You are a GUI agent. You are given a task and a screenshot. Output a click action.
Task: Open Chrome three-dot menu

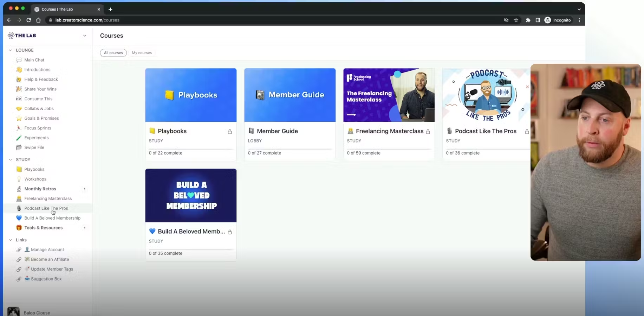[579, 20]
